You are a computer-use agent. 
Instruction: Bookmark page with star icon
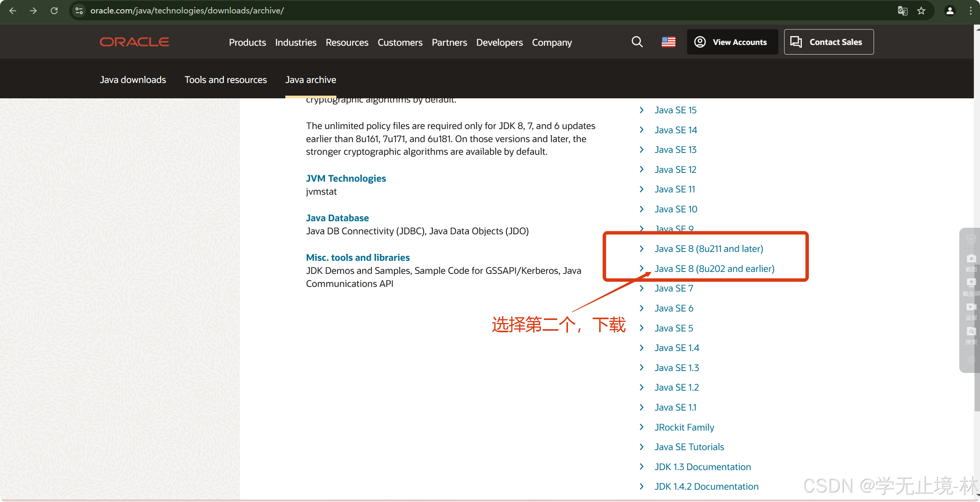click(921, 11)
